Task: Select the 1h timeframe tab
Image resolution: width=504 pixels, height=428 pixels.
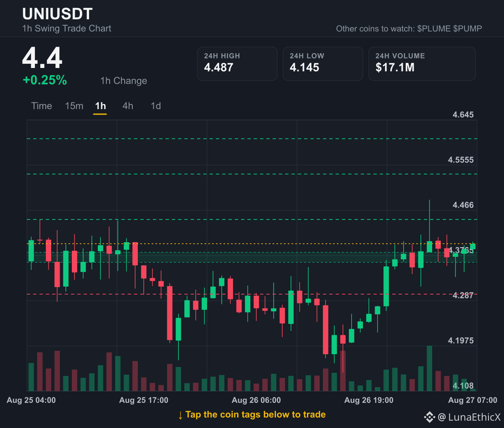Action: click(x=100, y=106)
